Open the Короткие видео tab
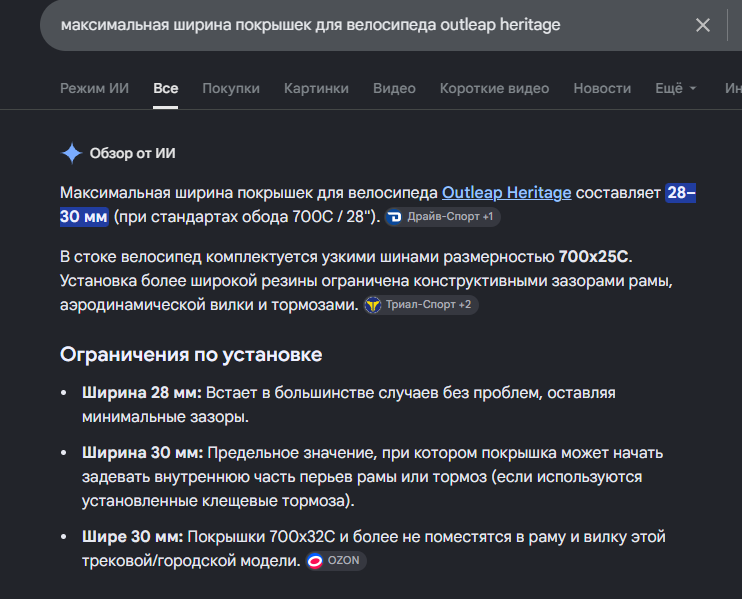 (495, 88)
